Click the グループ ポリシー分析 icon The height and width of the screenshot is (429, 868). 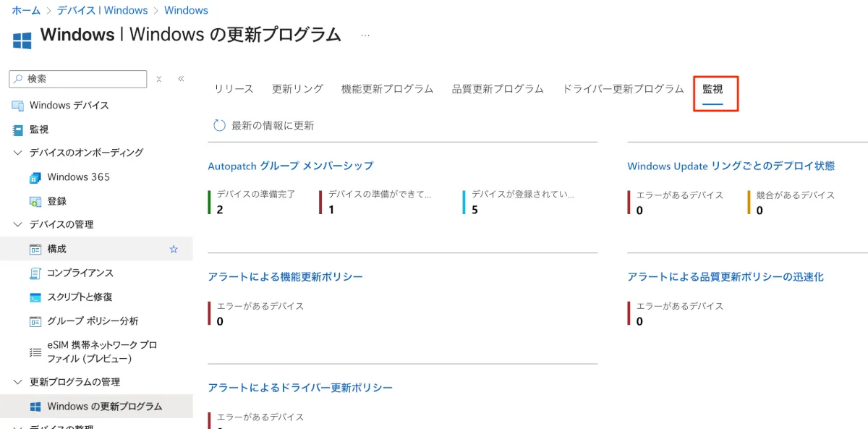(35, 321)
